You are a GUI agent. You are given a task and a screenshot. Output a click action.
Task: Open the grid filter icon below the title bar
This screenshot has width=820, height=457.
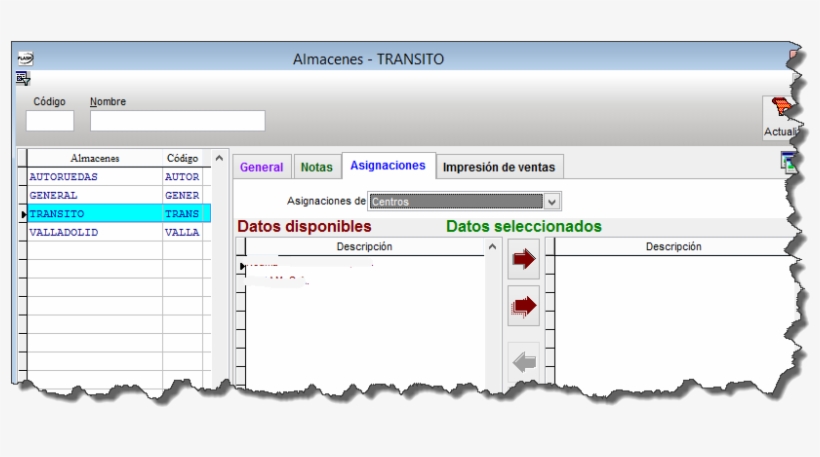(23, 79)
